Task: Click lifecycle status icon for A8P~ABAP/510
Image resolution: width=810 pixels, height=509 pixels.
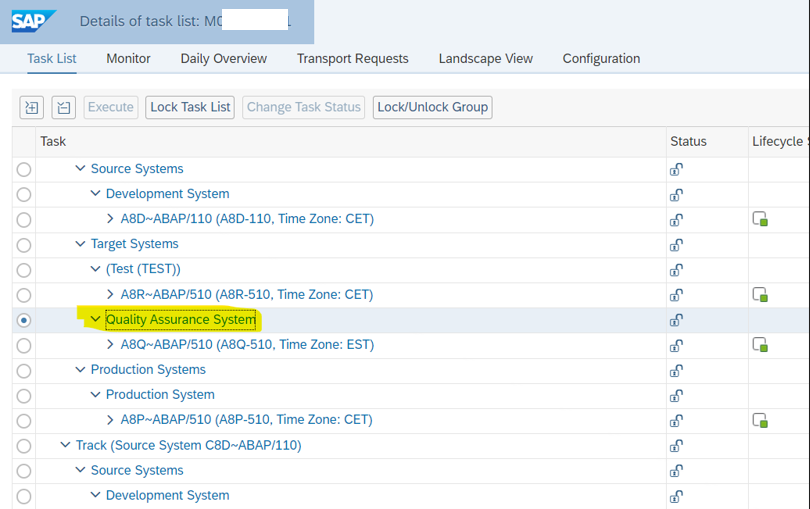Action: pos(760,420)
